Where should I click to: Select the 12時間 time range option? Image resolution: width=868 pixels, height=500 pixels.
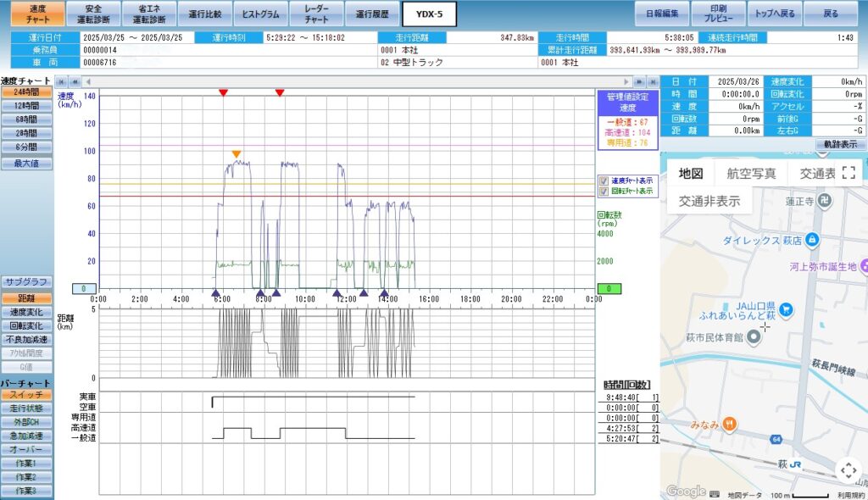[x=26, y=106]
